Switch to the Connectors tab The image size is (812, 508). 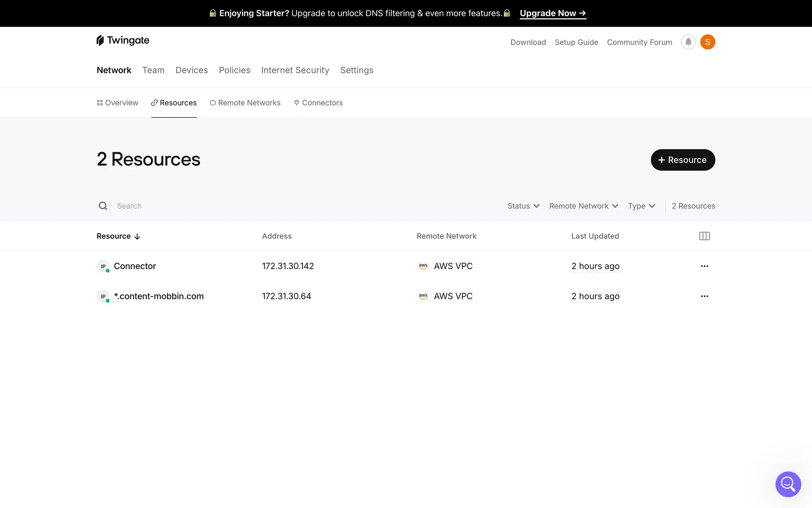coord(318,103)
